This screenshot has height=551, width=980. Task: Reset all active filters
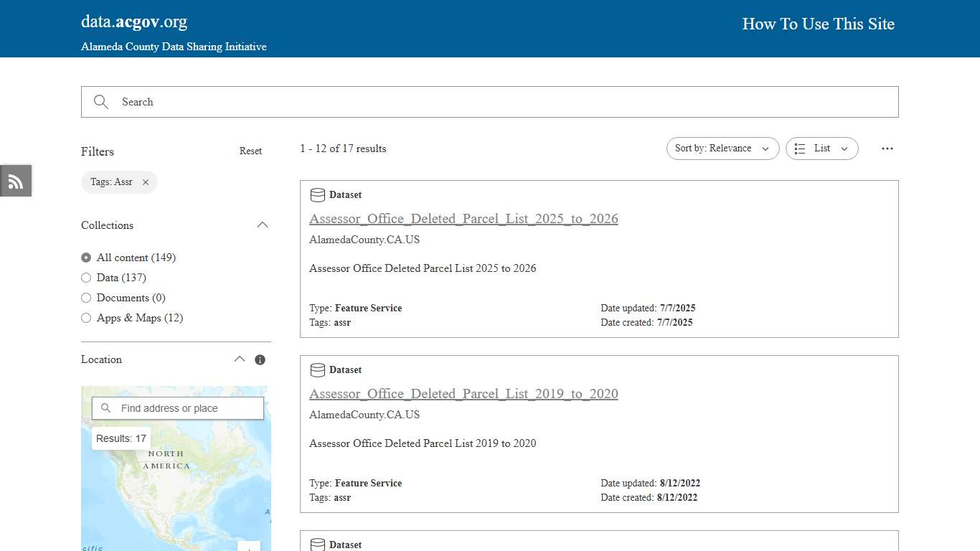coord(250,151)
